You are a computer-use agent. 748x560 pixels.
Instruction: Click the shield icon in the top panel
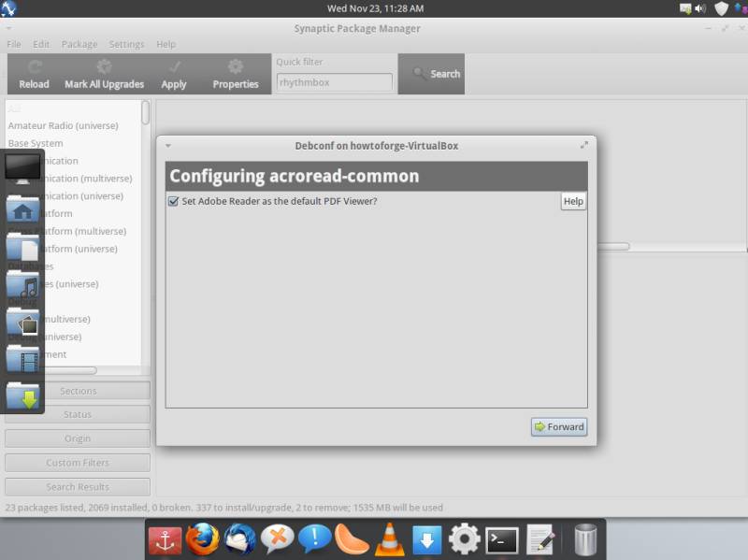pos(721,8)
